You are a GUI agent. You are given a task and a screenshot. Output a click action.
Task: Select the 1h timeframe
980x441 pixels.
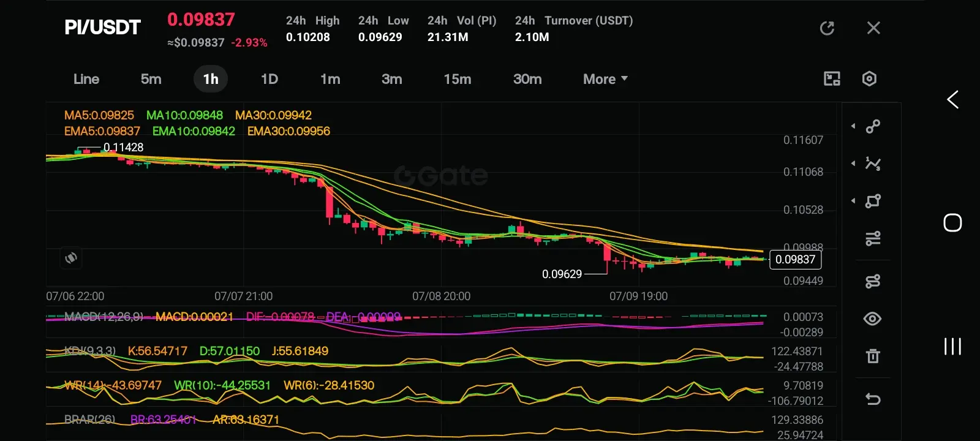(x=211, y=79)
